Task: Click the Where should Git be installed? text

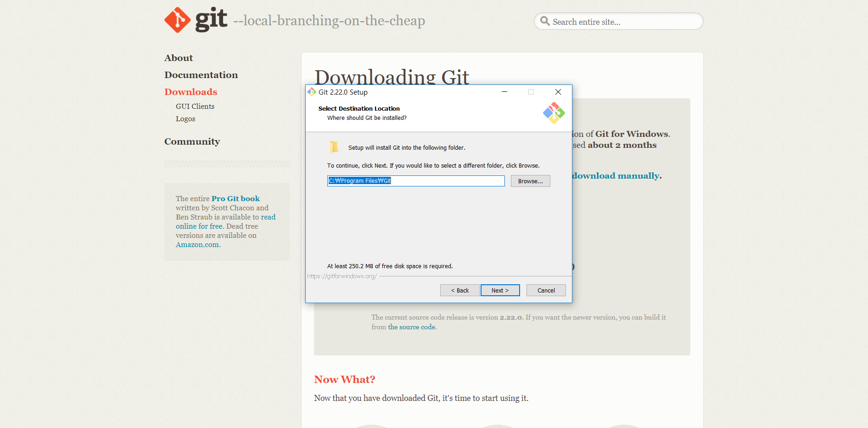Action: pos(367,118)
